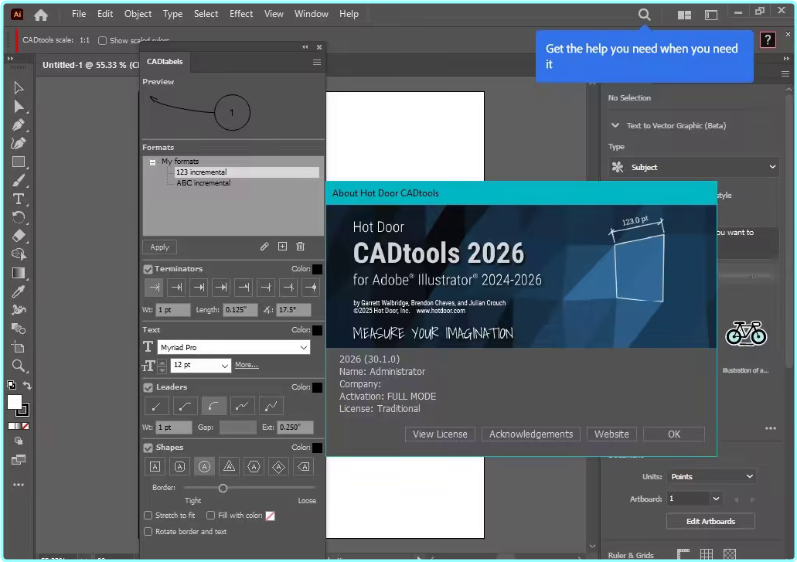Open the search magnifier icon in top bar

click(644, 14)
